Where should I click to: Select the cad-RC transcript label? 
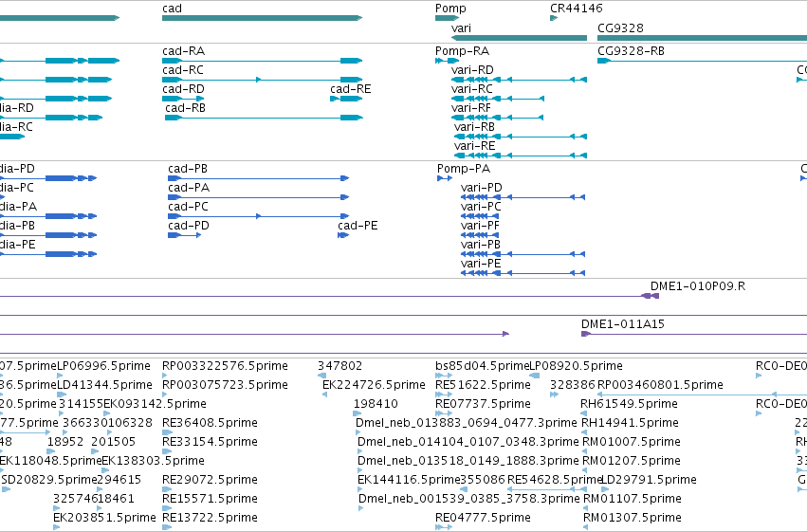coord(183,70)
